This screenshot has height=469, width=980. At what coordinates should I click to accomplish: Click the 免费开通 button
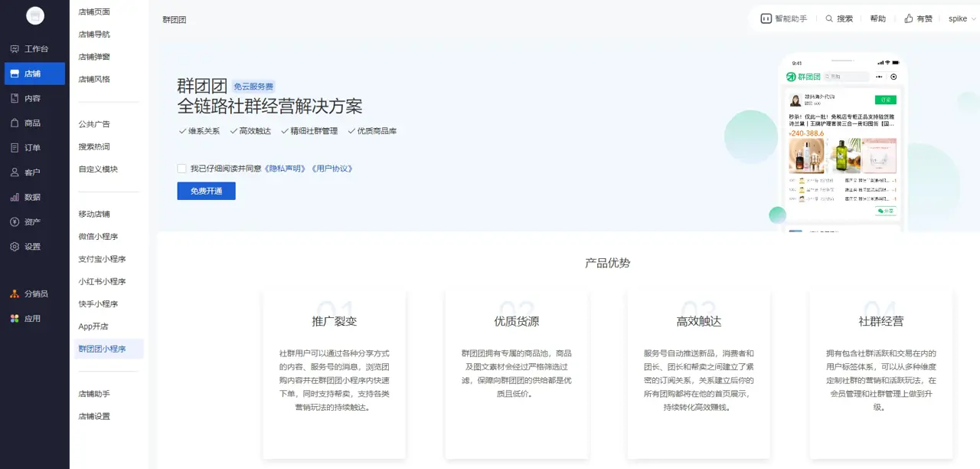coord(206,191)
